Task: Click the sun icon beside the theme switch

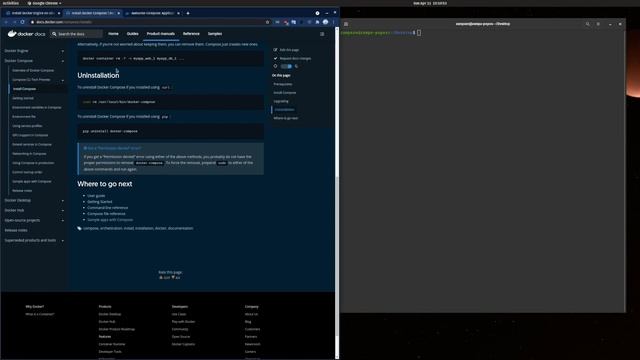Action: click(276, 66)
